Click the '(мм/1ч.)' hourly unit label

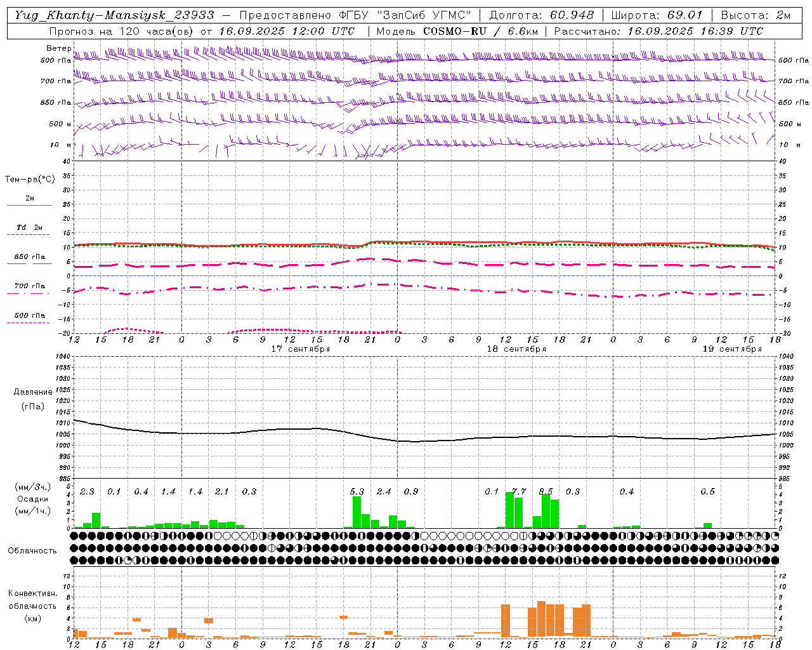pos(32,512)
